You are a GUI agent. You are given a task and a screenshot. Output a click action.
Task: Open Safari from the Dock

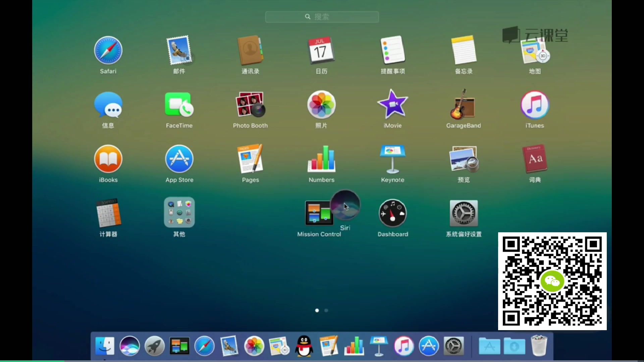click(x=204, y=346)
